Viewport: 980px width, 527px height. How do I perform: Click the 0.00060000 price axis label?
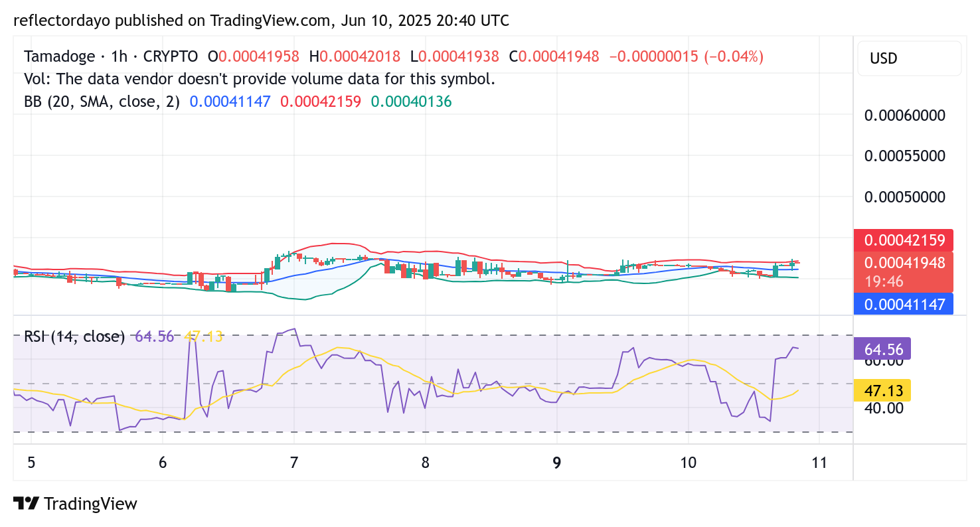(x=904, y=115)
